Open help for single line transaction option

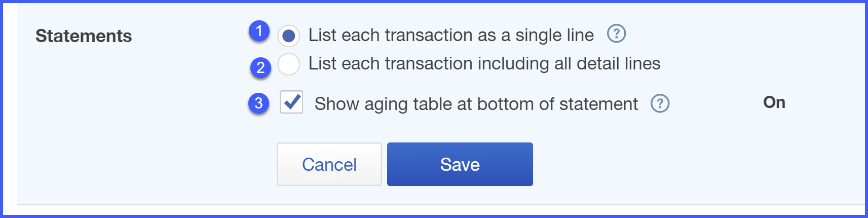[616, 34]
